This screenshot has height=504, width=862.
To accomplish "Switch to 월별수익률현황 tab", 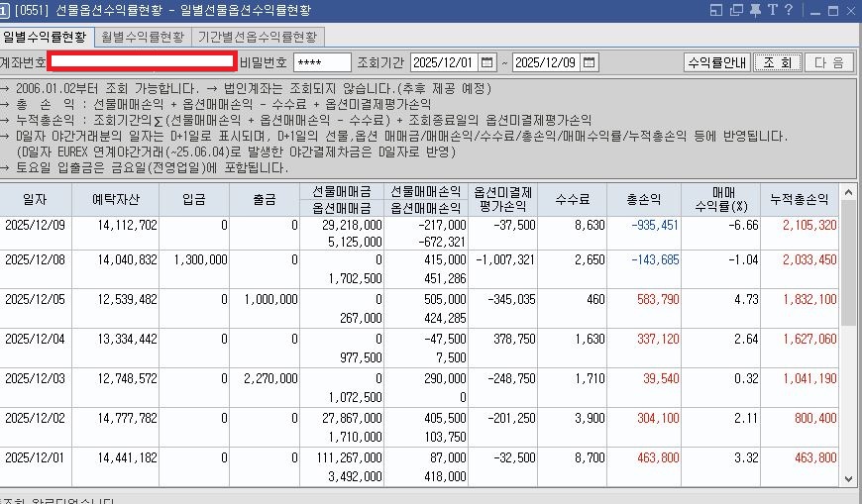I will tap(143, 37).
